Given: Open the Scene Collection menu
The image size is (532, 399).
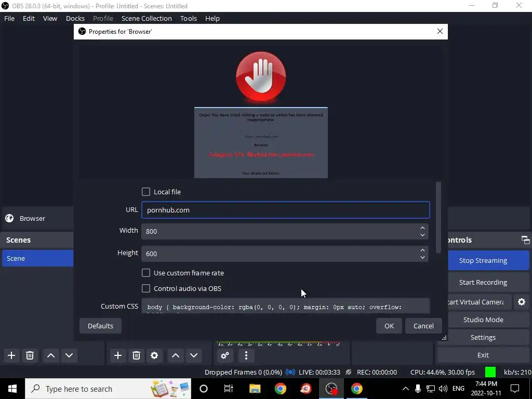Looking at the screenshot, I should [147, 18].
